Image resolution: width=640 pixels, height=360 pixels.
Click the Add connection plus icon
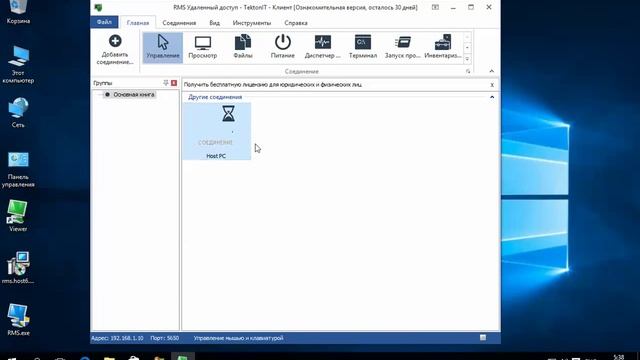(115, 41)
